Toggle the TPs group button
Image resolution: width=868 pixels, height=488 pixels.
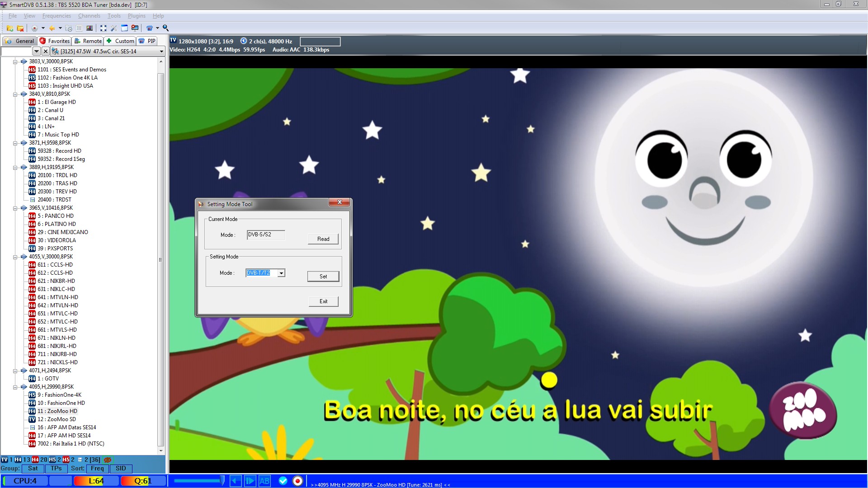[56, 469]
